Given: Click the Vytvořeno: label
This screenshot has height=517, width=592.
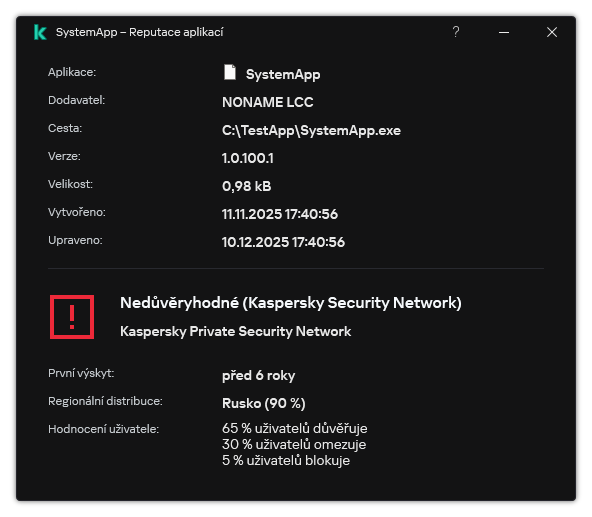Looking at the screenshot, I should point(77,212).
